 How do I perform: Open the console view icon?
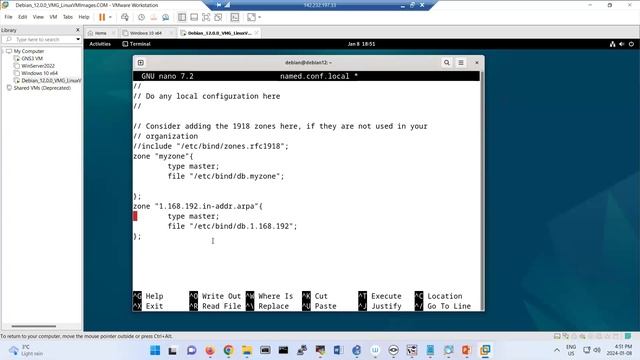click(x=235, y=17)
